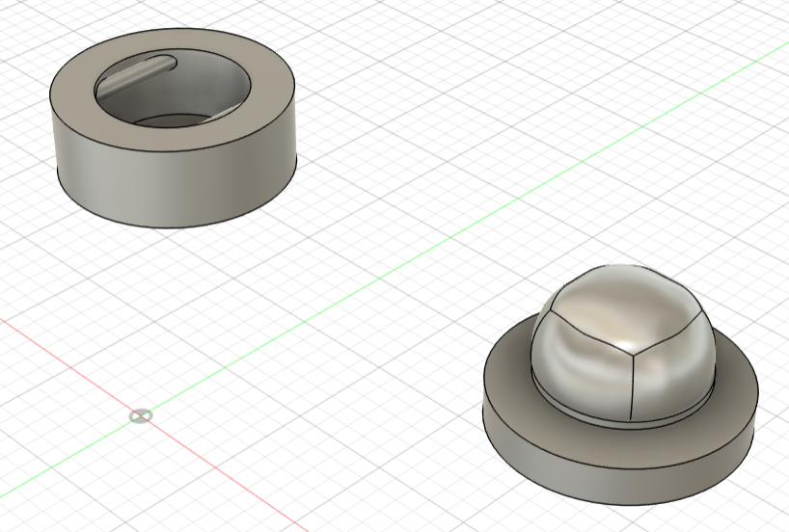Select the bottom opening visible through the ring
Image resolution: width=789 pixels, height=532 pixels.
pyautogui.click(x=169, y=121)
